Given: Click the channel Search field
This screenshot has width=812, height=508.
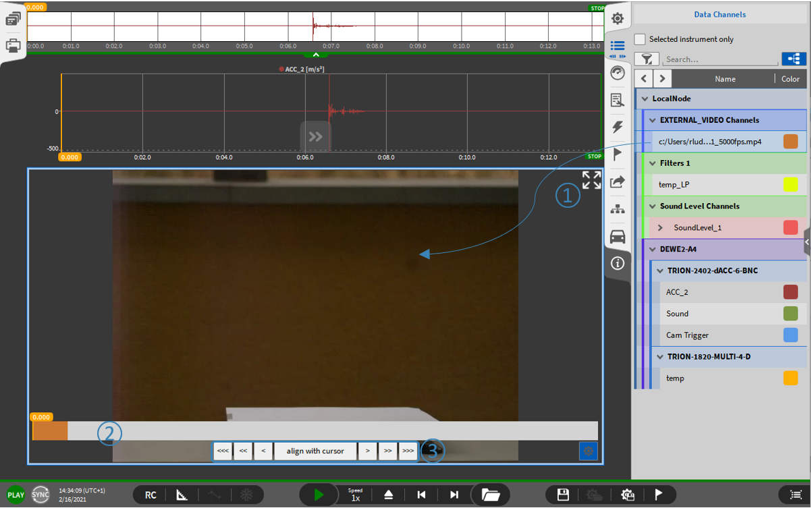Looking at the screenshot, I should coord(720,59).
